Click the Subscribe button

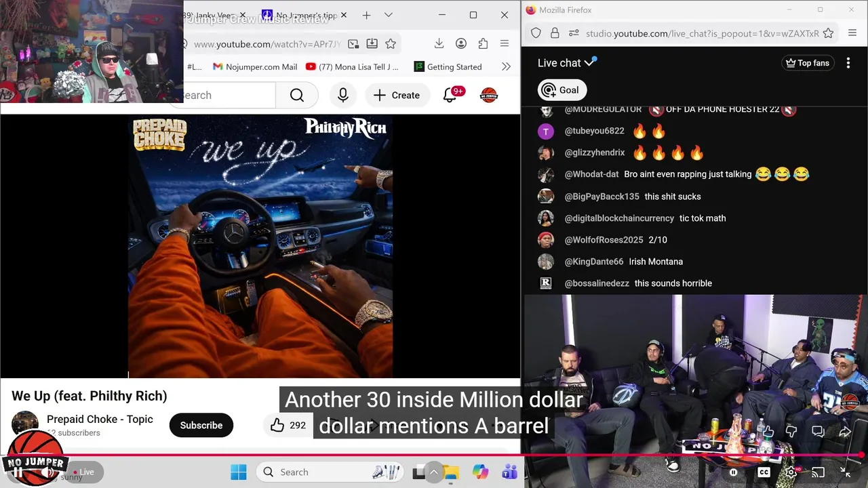tap(201, 426)
